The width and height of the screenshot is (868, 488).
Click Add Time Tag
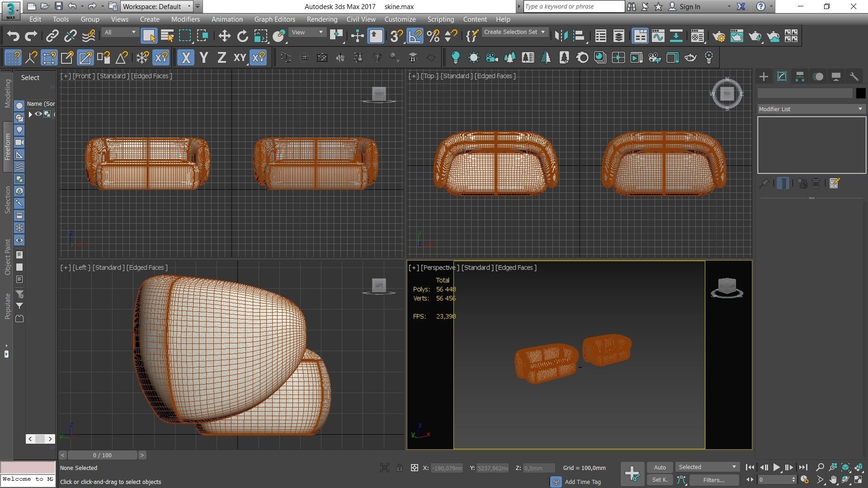click(583, 482)
